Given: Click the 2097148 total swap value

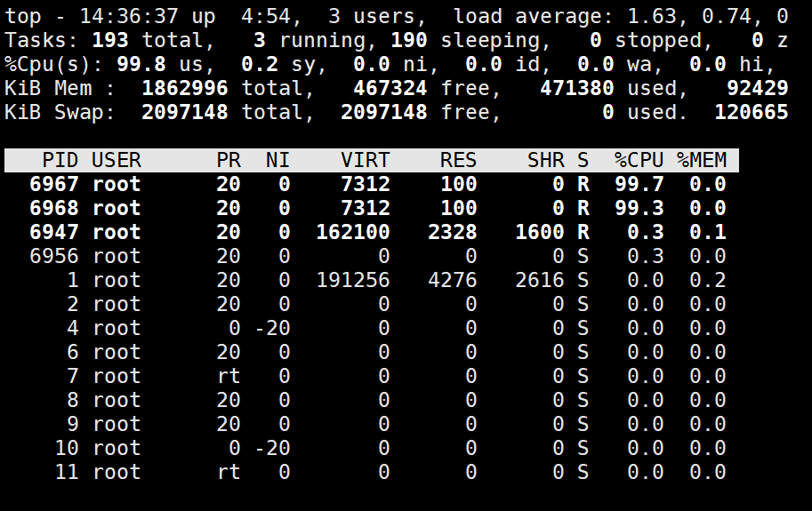Looking at the screenshot, I should [185, 112].
